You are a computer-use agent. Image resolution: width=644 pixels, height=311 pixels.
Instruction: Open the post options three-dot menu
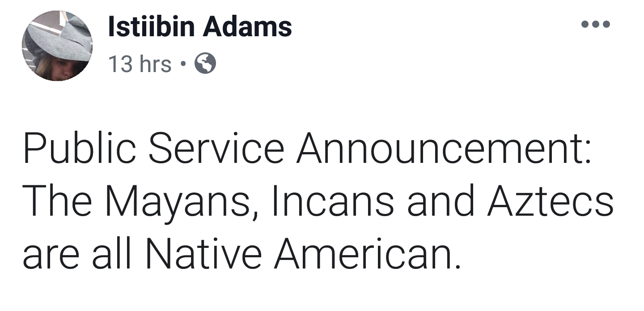point(595,24)
